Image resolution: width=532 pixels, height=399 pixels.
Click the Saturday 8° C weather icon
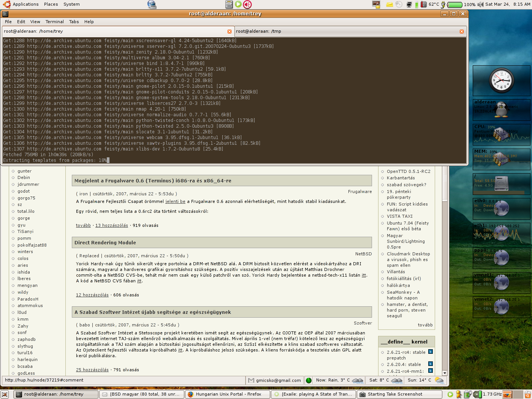(x=397, y=380)
